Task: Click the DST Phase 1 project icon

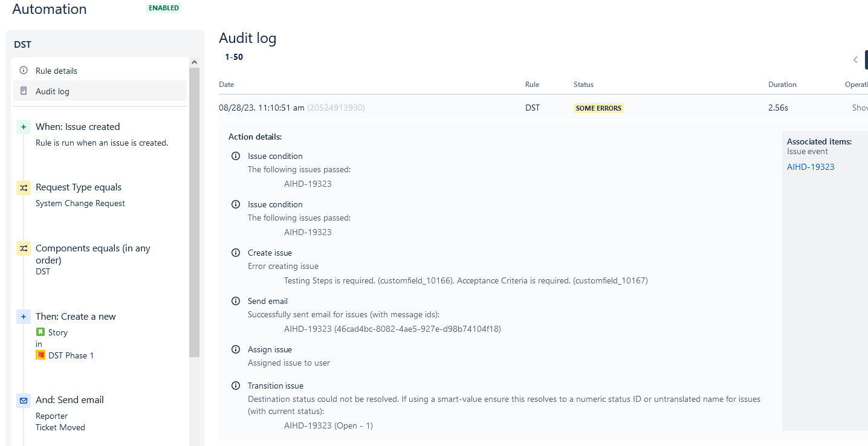Action: (40, 355)
